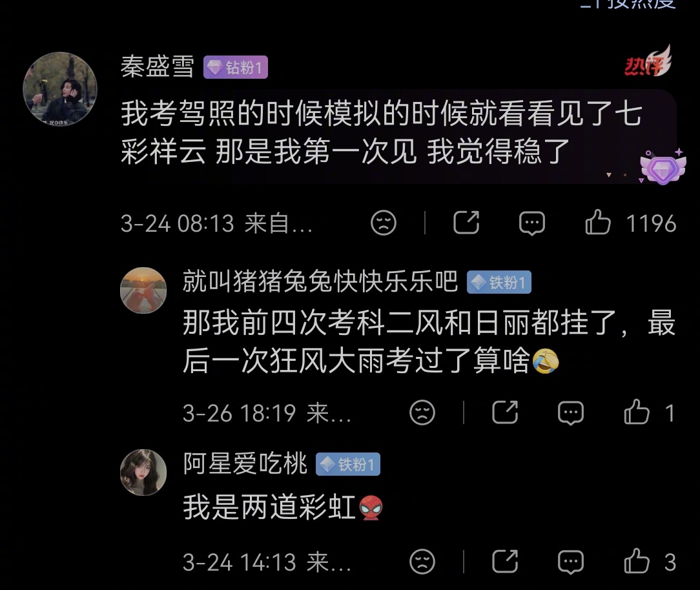The image size is (700, 590).
Task: Share the 3-26 18:19 reply
Action: pyautogui.click(x=505, y=412)
